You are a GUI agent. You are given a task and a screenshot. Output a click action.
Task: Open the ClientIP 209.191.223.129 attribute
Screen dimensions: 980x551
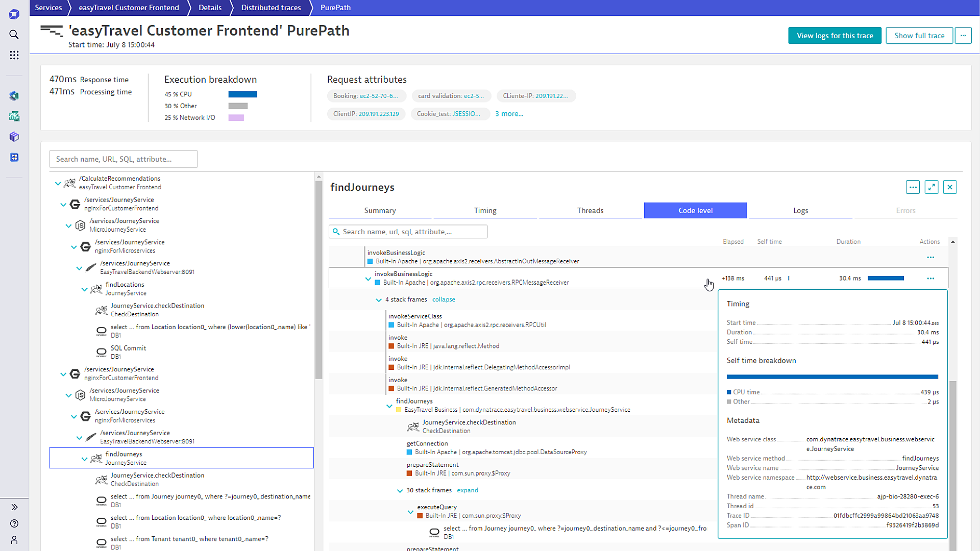tap(366, 114)
